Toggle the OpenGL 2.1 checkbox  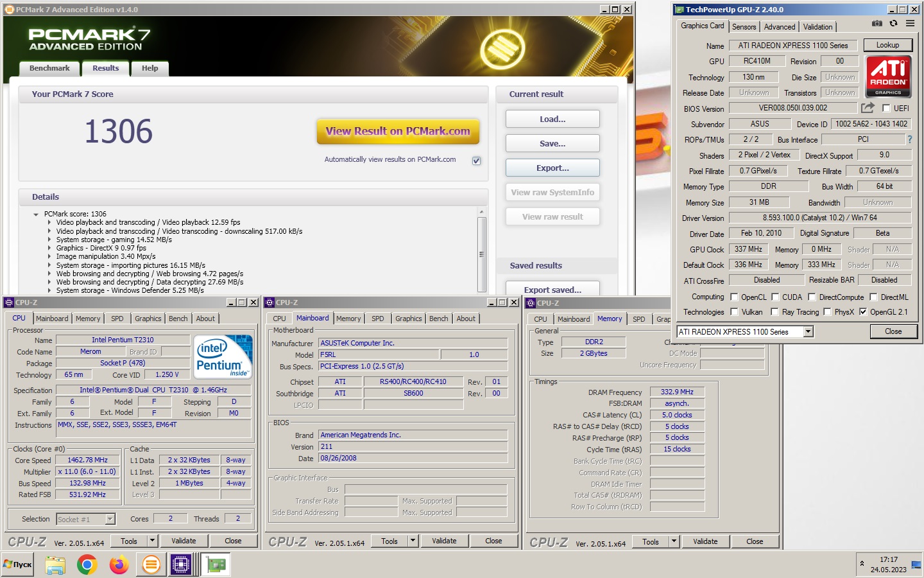[x=863, y=312]
